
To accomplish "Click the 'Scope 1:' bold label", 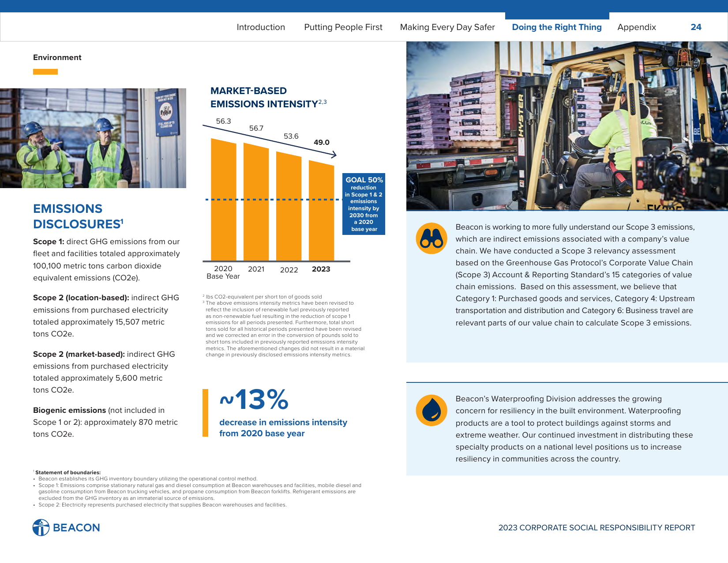I will [x=49, y=242].
